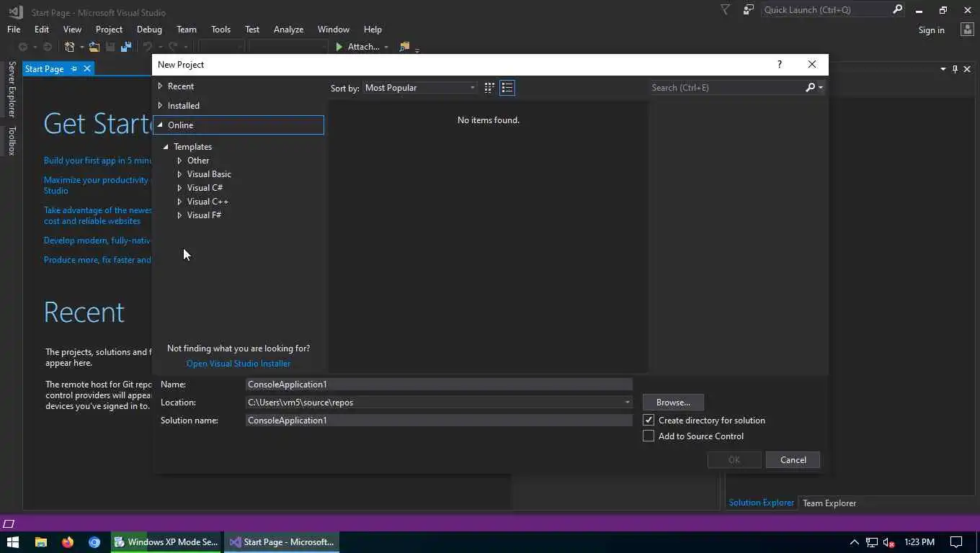Image resolution: width=980 pixels, height=553 pixels.
Task: Click the Search (Ctrl+E) templates field
Action: click(726, 88)
